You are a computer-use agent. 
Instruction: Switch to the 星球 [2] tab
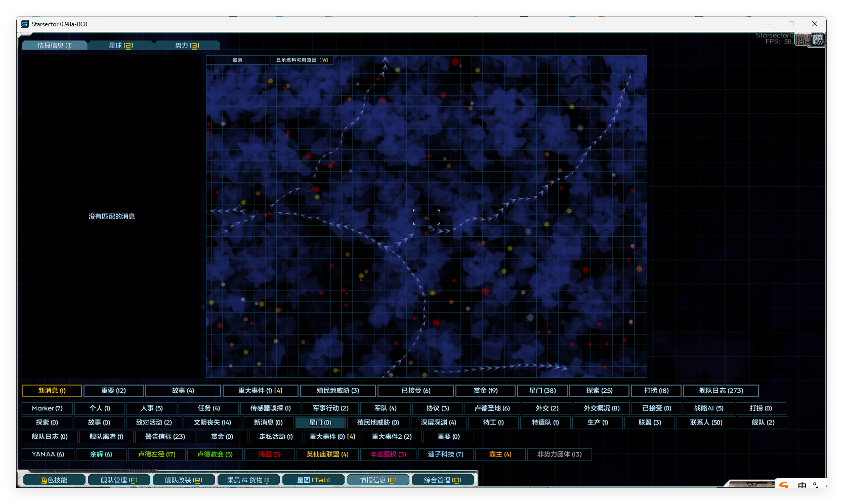pyautogui.click(x=120, y=46)
